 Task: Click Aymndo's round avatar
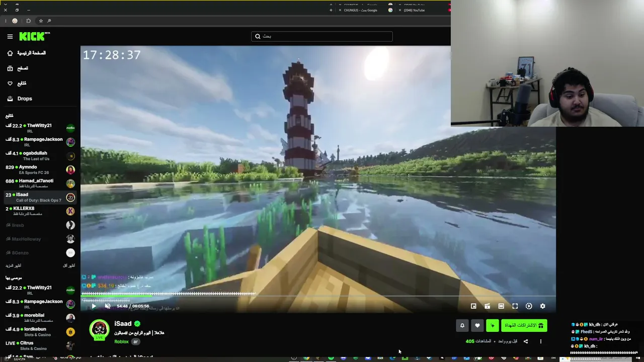(70, 169)
